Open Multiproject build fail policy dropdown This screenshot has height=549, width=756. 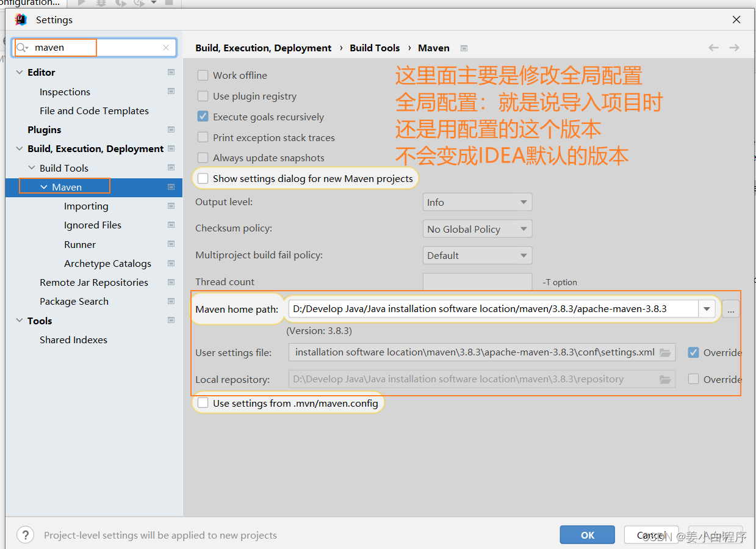(x=477, y=255)
